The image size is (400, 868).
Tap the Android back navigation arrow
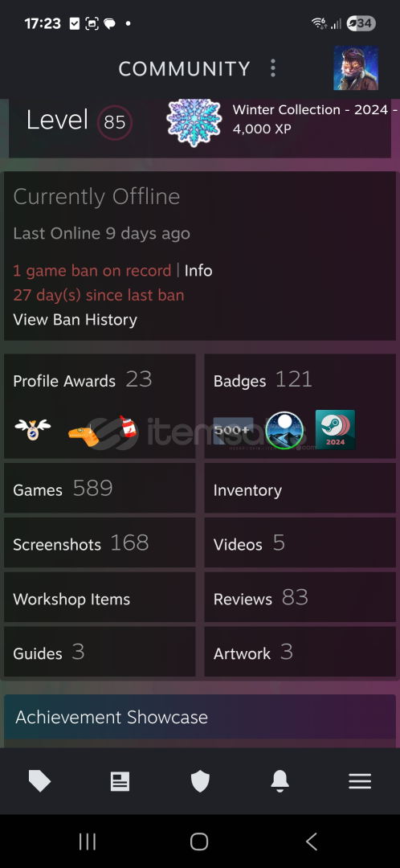312,841
